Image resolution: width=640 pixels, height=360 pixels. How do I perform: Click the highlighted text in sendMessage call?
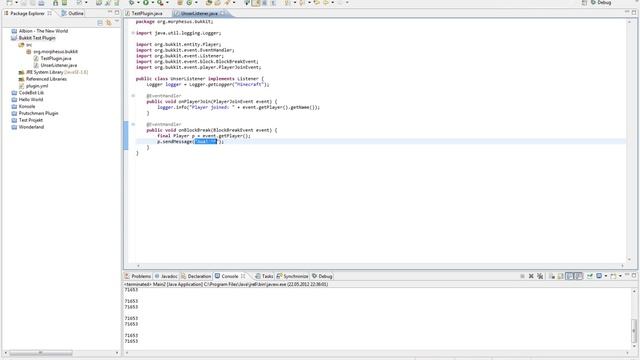(x=206, y=142)
